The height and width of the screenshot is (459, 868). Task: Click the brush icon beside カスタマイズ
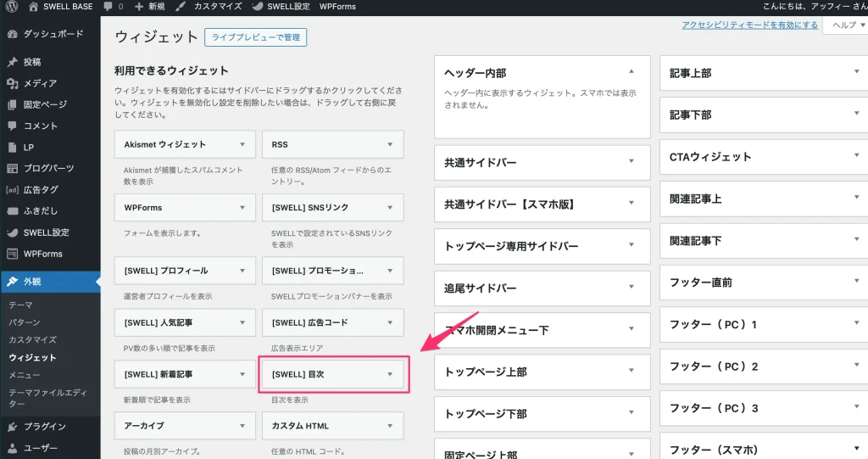point(181,7)
